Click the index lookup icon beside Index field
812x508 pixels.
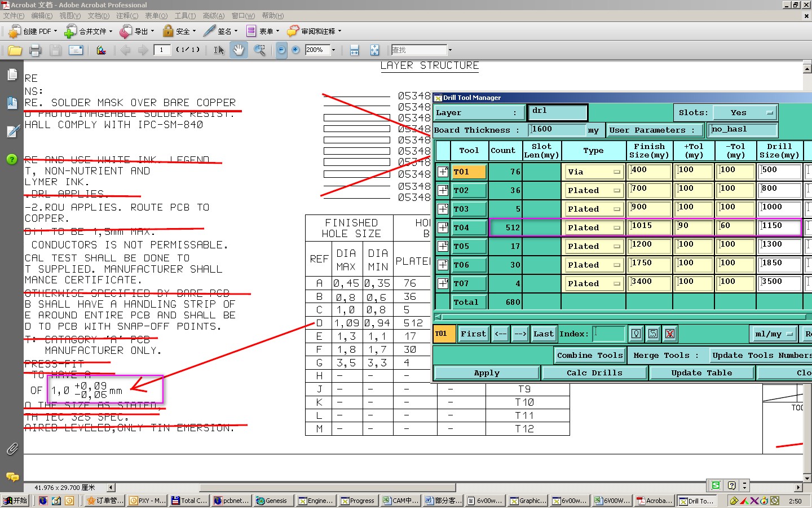pyautogui.click(x=636, y=334)
